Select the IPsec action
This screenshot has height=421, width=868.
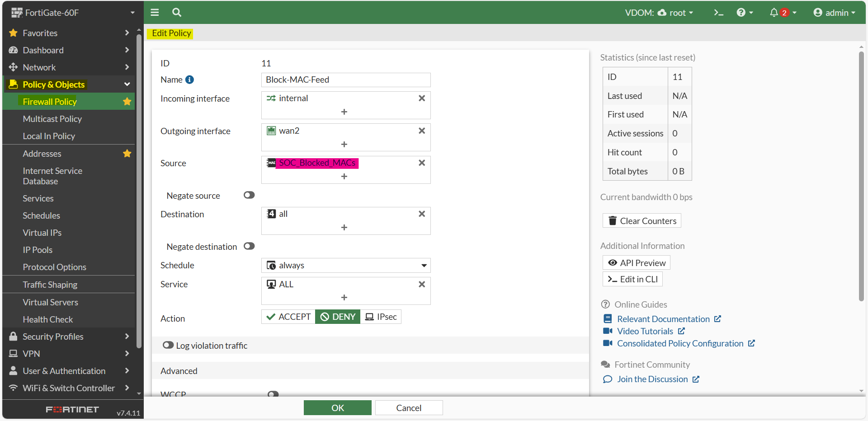pos(381,317)
